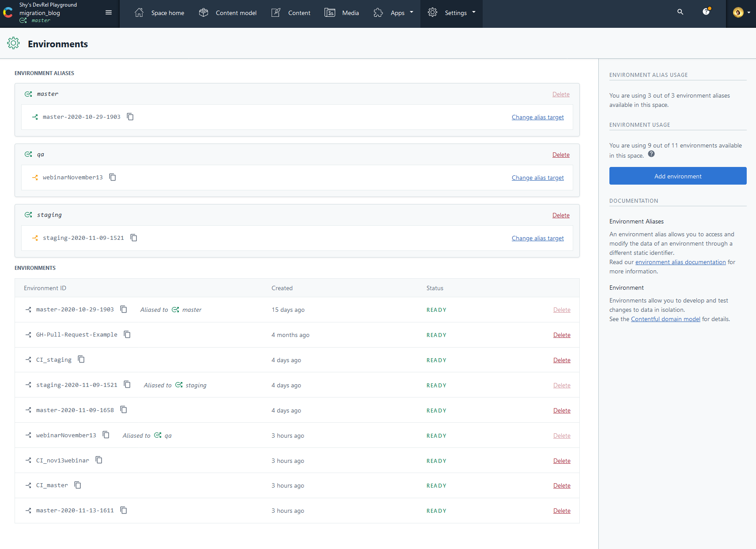Go to Content model tab
Viewport: 756px width, 549px height.
[x=228, y=13]
